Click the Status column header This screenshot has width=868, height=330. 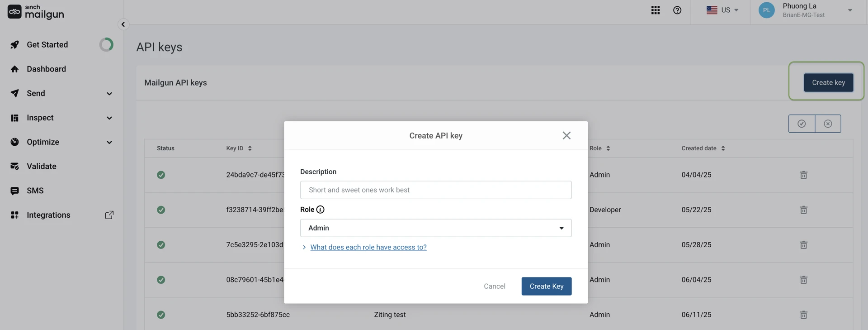[165, 148]
